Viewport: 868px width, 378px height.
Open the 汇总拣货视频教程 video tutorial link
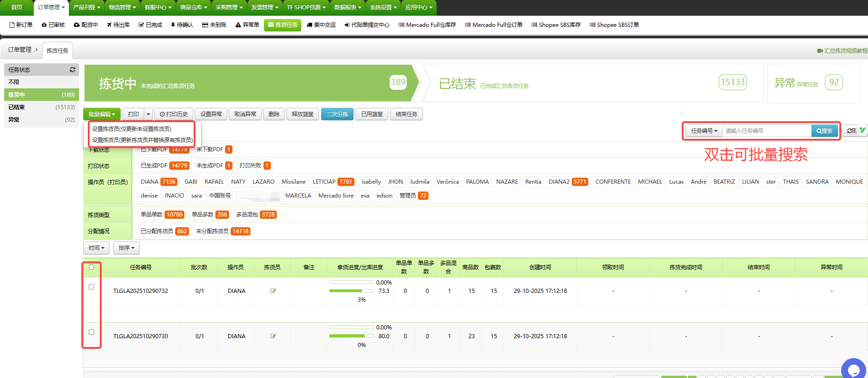coord(842,51)
